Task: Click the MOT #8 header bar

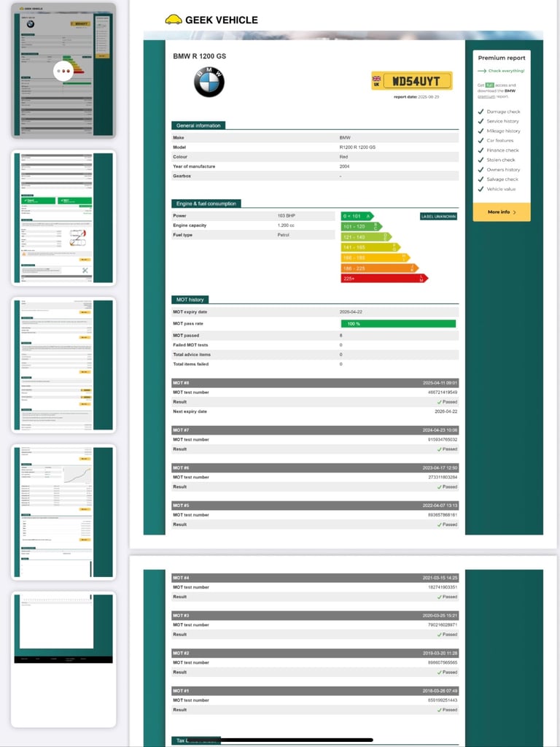Action: point(315,383)
